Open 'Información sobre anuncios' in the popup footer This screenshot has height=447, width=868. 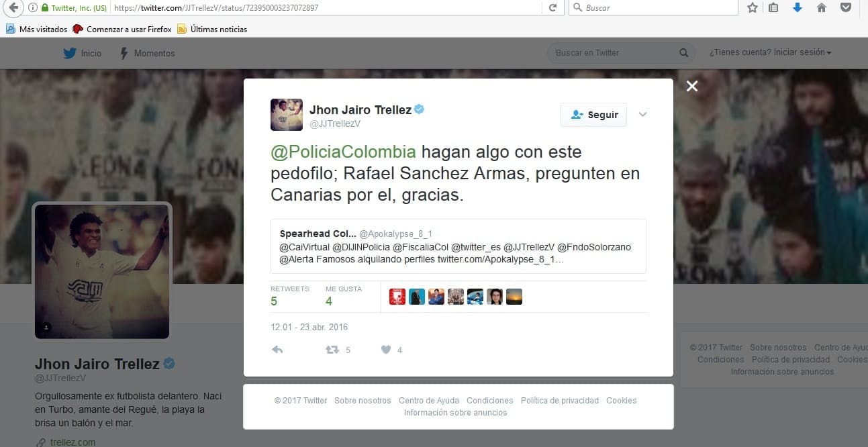tap(456, 413)
